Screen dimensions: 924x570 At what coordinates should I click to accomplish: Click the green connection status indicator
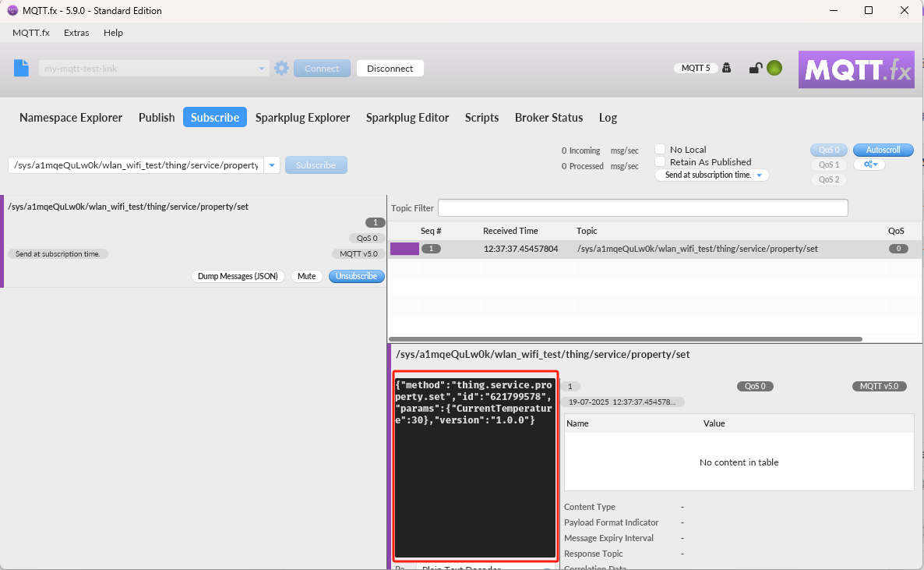coord(774,69)
